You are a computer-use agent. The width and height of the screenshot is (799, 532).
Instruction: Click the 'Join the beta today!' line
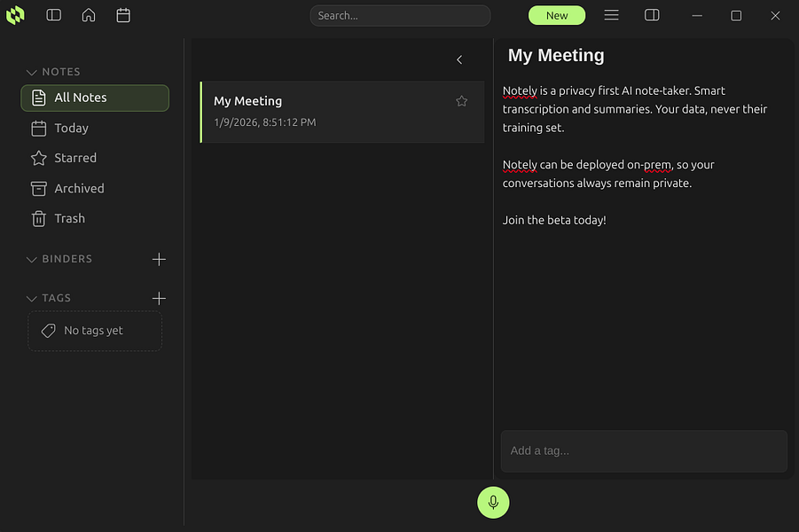pos(554,220)
